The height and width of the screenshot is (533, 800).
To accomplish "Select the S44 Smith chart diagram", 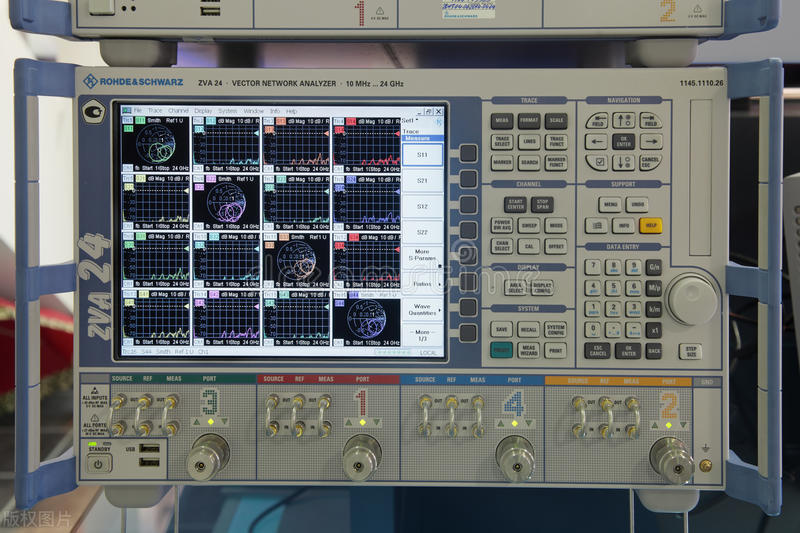I will [366, 318].
